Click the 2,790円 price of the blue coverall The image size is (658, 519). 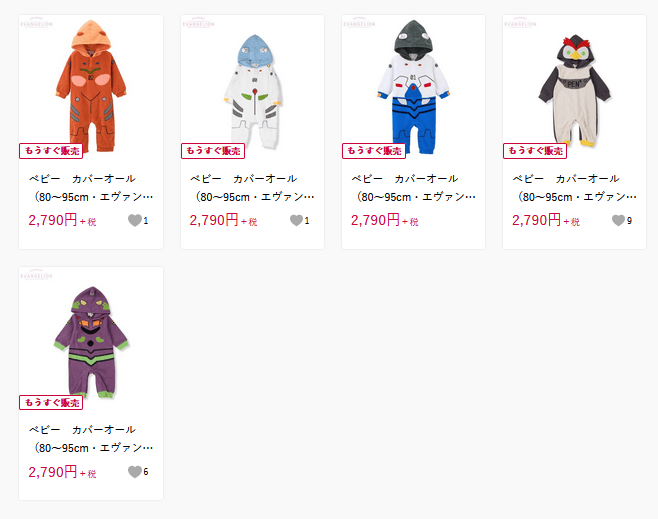click(375, 220)
